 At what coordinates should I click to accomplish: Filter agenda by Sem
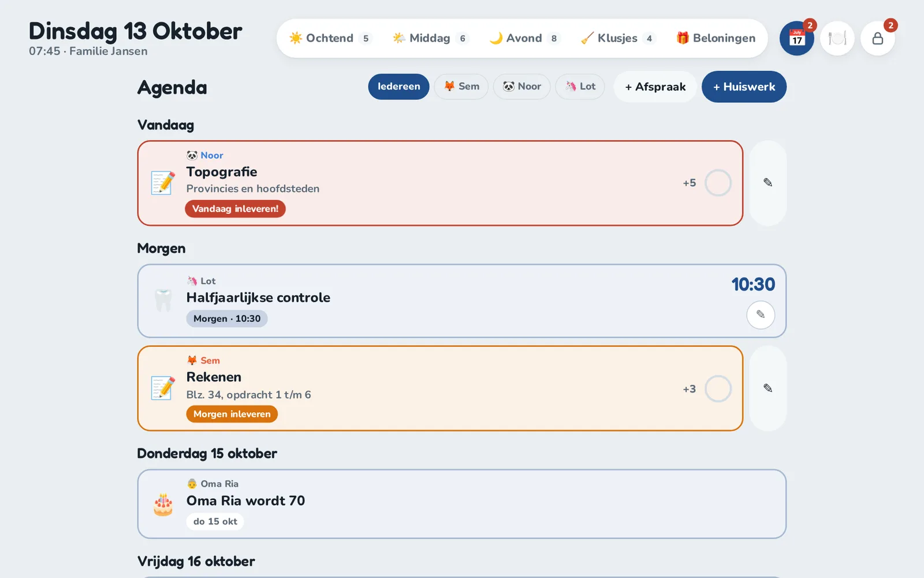(x=461, y=87)
